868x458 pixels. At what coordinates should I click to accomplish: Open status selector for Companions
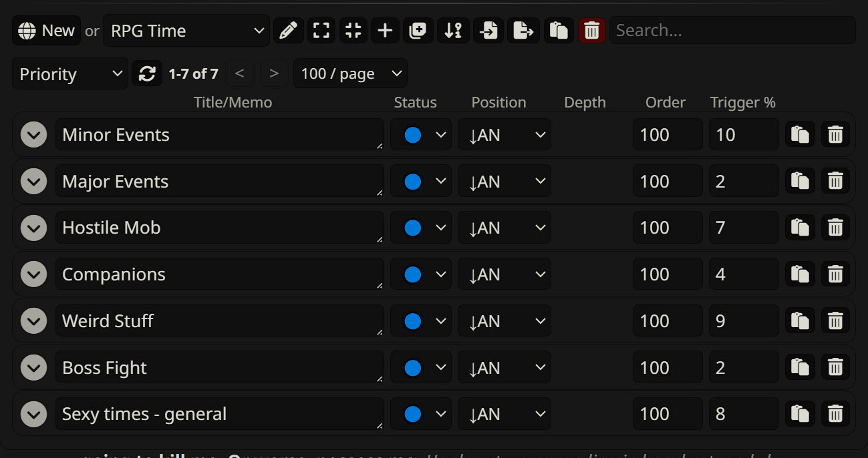point(421,274)
